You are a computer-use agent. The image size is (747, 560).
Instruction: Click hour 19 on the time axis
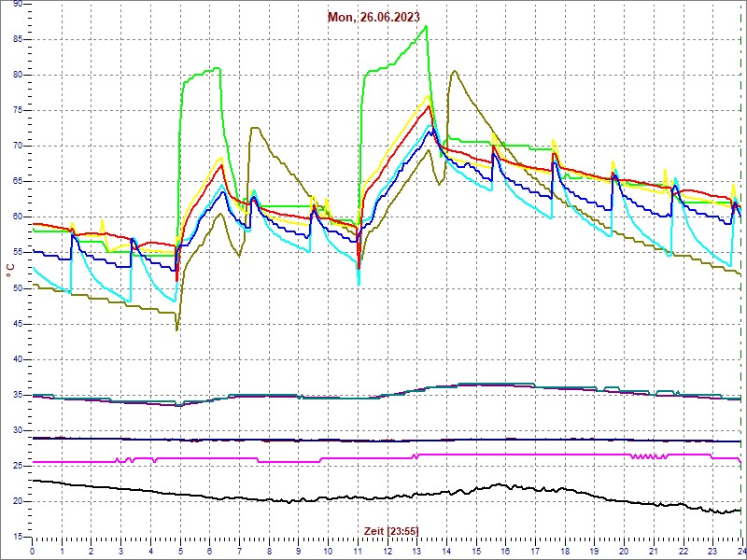[x=594, y=552]
